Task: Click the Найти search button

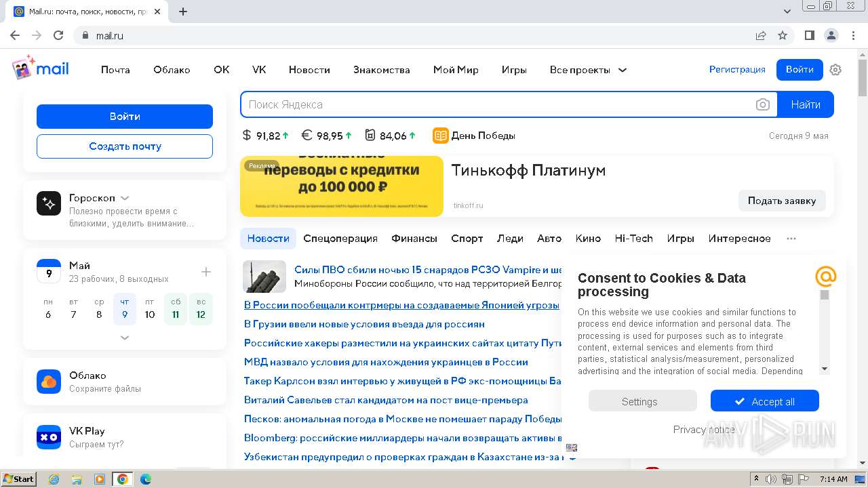Action: (x=806, y=104)
